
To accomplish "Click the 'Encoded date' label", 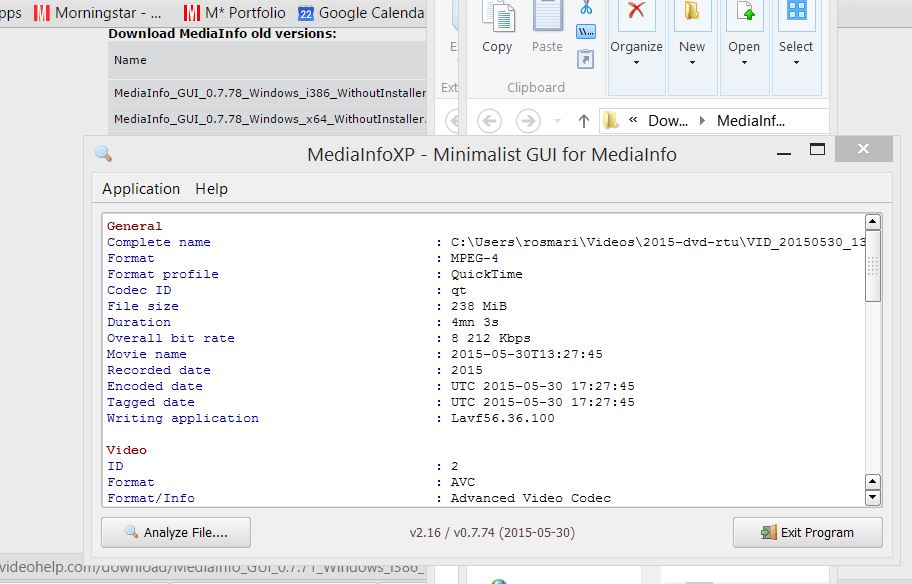I will tap(155, 386).
